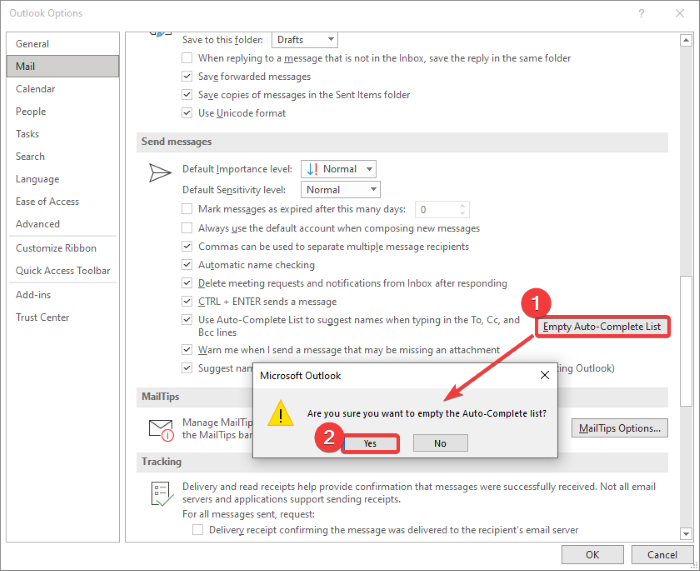This screenshot has width=700, height=571.
Task: Open Tasks options category
Action: pyautogui.click(x=63, y=133)
